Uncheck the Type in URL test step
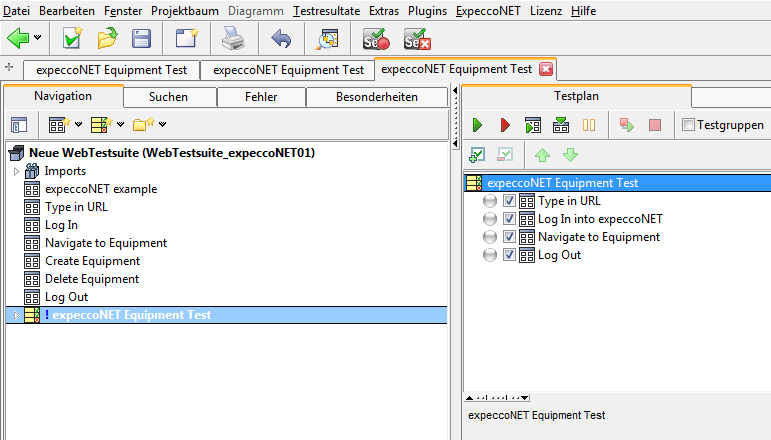Image resolution: width=771 pixels, height=440 pixels. [x=509, y=201]
